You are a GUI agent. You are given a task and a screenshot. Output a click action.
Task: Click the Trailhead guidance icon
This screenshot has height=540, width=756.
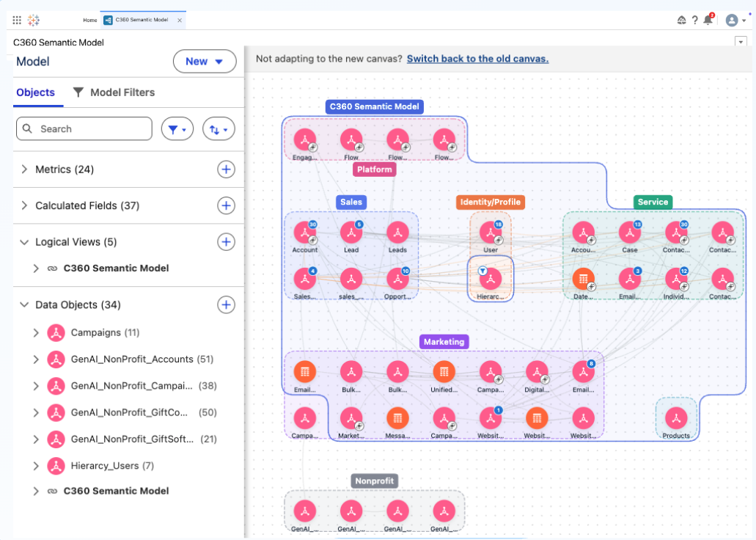pos(681,21)
